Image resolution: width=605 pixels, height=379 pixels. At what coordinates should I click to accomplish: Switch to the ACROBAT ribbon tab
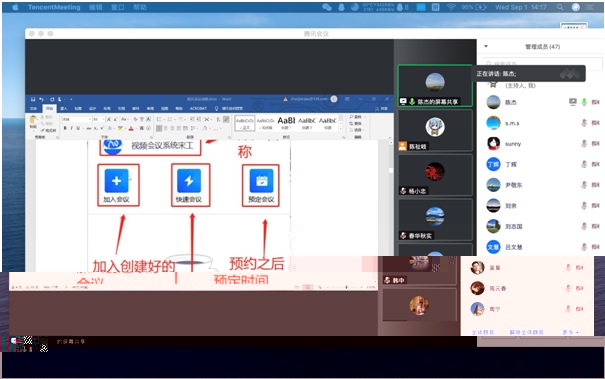coord(198,108)
